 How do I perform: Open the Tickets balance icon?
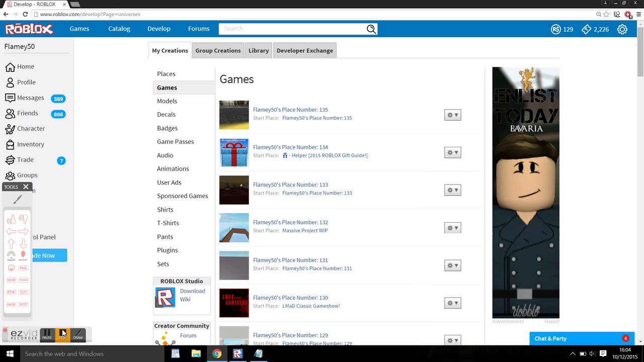coord(586,29)
